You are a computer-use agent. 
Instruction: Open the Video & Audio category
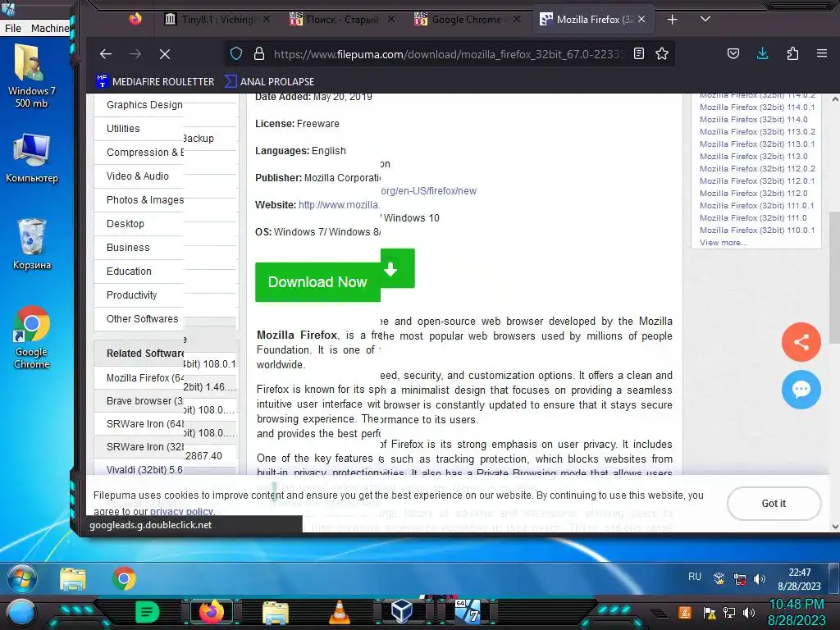(x=138, y=176)
